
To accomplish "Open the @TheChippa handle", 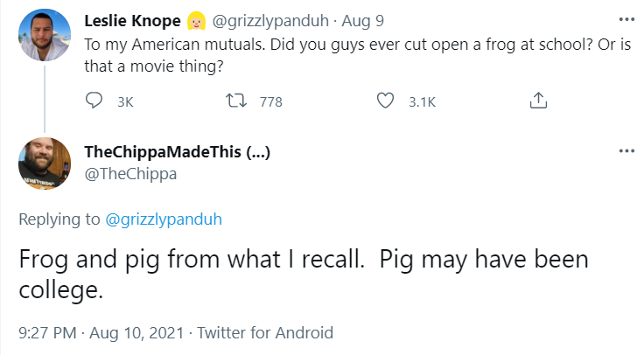I will [x=130, y=174].
